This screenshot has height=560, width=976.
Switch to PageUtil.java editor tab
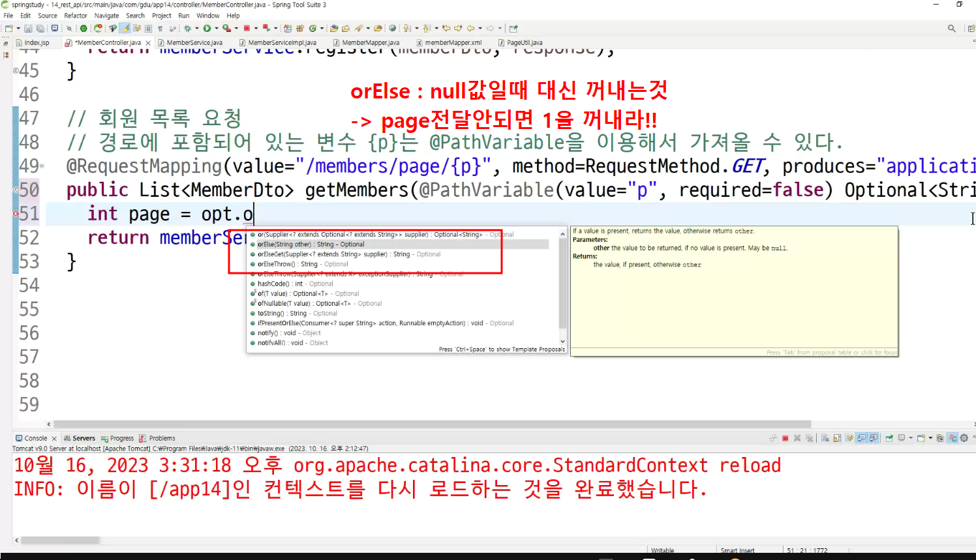pos(521,42)
